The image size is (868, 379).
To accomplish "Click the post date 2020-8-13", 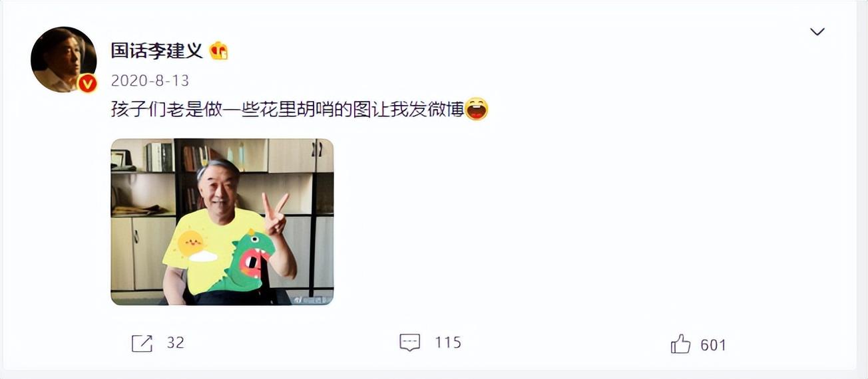I will point(150,80).
